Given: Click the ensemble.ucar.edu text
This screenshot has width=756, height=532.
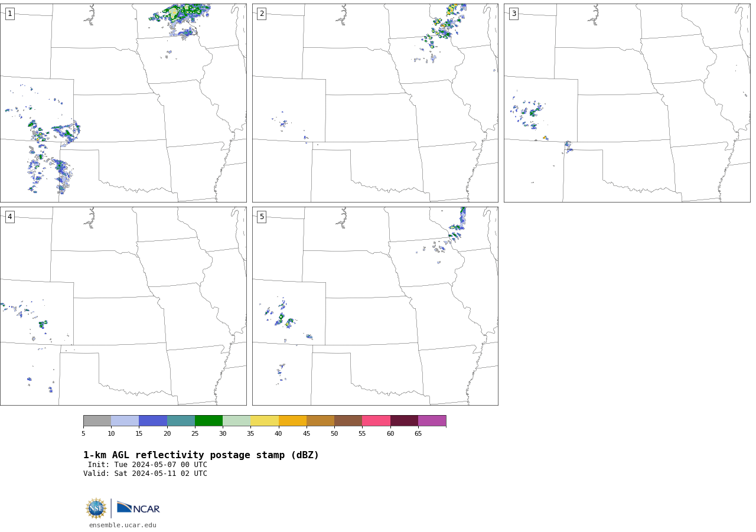Looking at the screenshot, I should coord(123,525).
